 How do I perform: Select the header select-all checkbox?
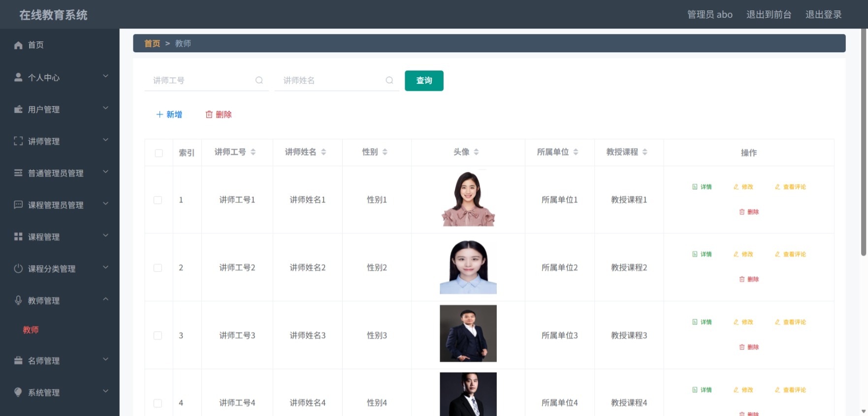click(159, 153)
